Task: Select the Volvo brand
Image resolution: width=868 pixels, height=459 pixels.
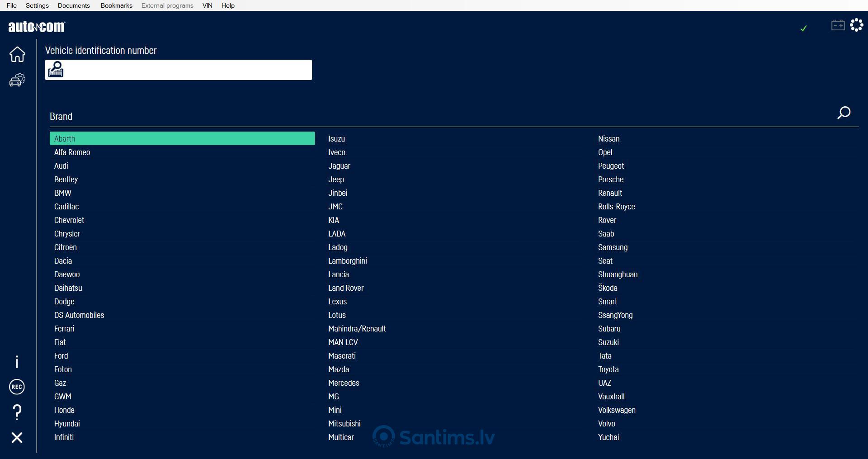Action: pos(606,424)
